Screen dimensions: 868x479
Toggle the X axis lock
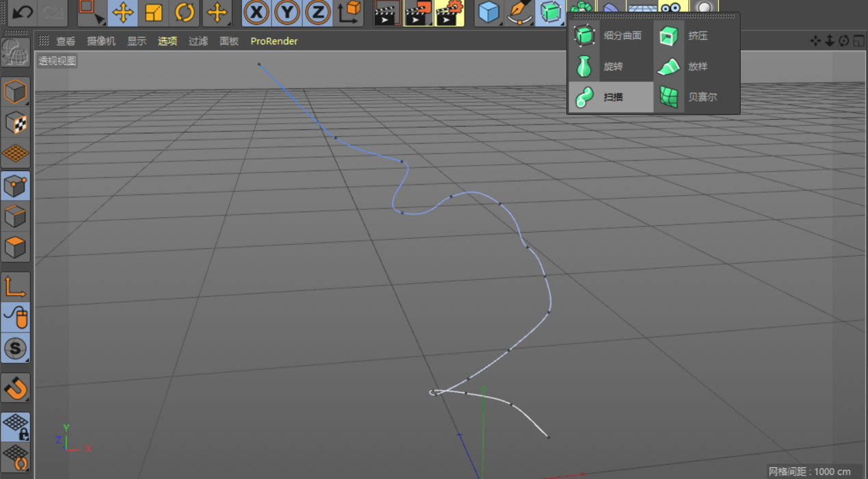tap(257, 12)
